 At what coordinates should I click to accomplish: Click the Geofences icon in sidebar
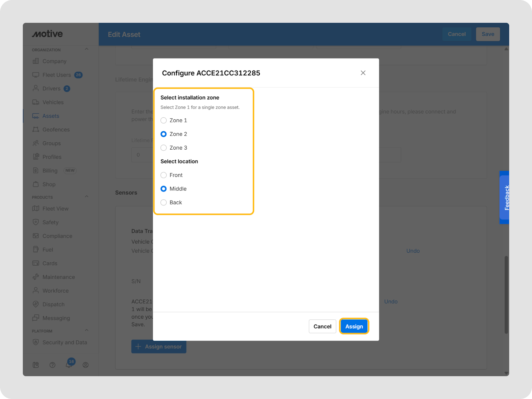[36, 130]
